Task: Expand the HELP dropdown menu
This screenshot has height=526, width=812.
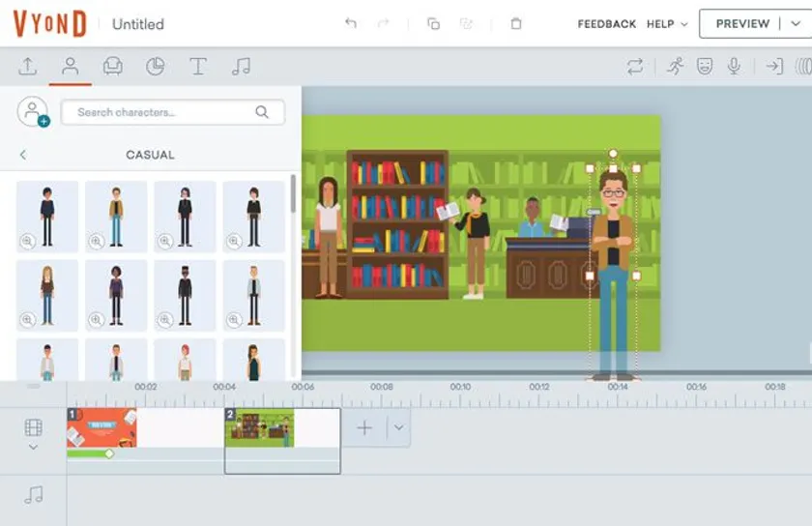Action: point(667,24)
